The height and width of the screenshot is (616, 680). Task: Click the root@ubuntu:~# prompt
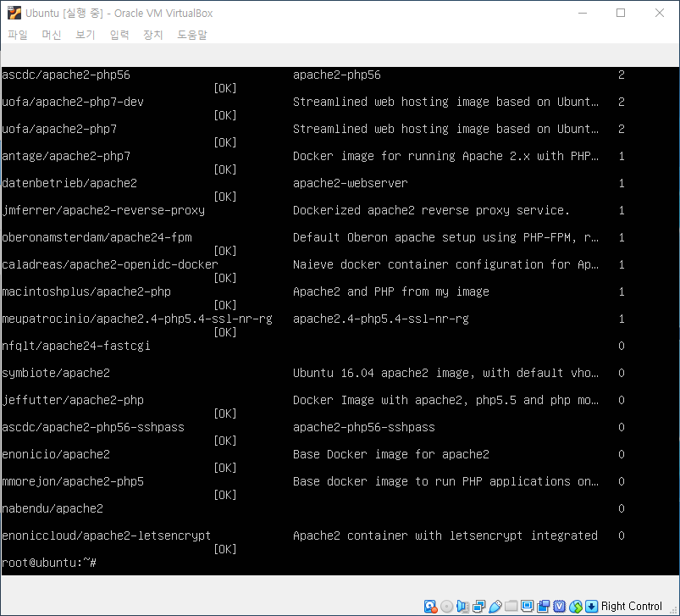(49, 563)
